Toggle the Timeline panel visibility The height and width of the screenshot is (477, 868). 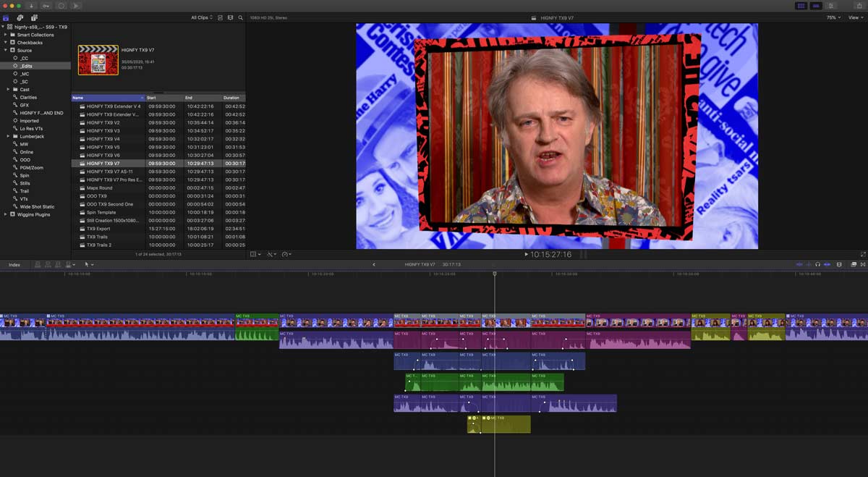click(x=816, y=6)
